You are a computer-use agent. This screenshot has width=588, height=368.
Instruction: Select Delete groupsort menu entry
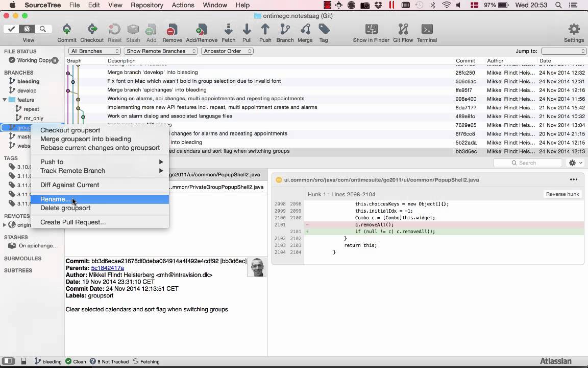click(100, 208)
